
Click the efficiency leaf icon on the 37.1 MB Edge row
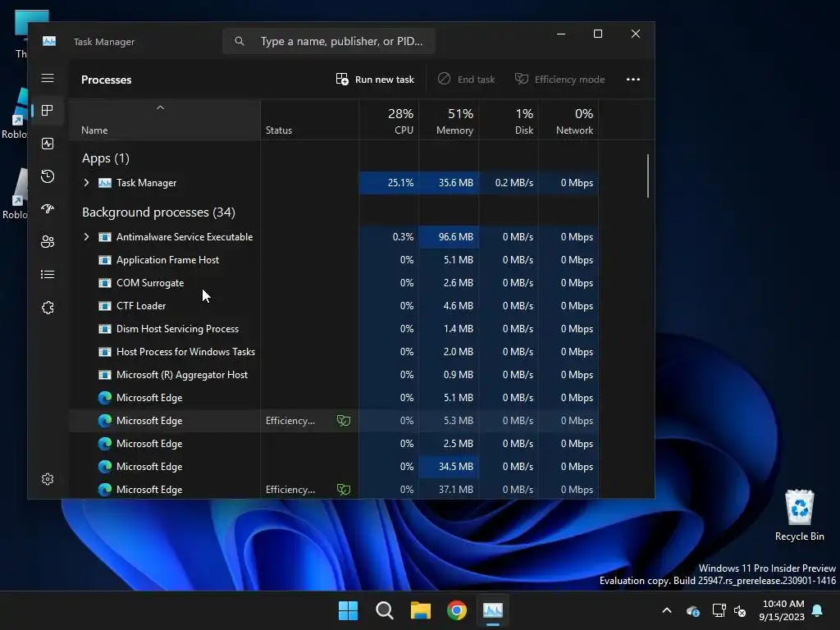pyautogui.click(x=344, y=490)
